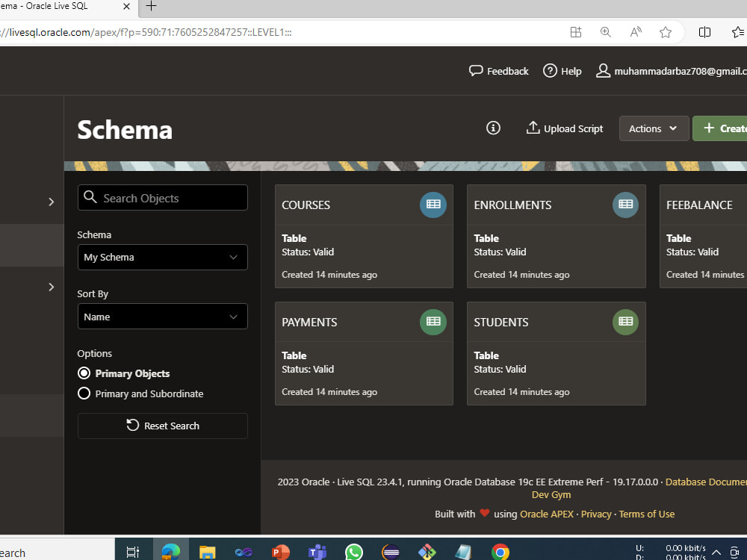This screenshot has height=560, width=747.
Task: Open the Privacy link
Action: [596, 514]
